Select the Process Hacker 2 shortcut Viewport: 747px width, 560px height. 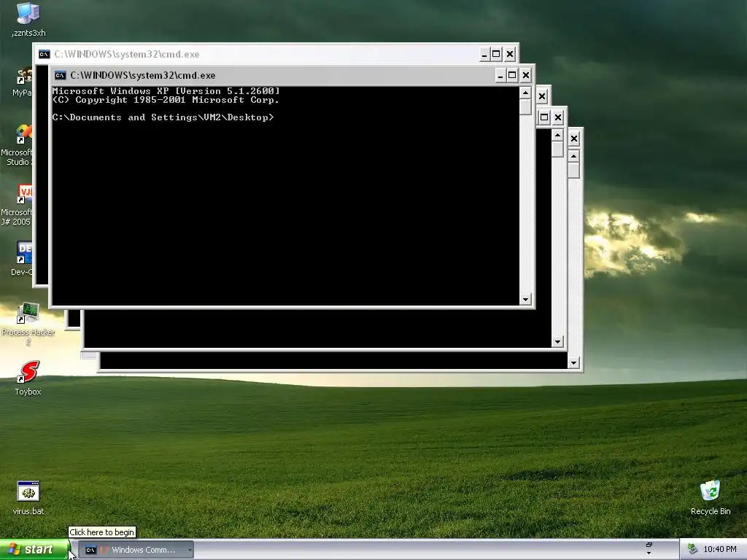coord(28,323)
